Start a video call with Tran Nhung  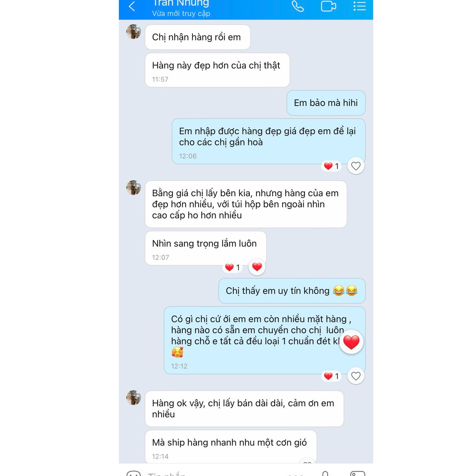coord(329,7)
